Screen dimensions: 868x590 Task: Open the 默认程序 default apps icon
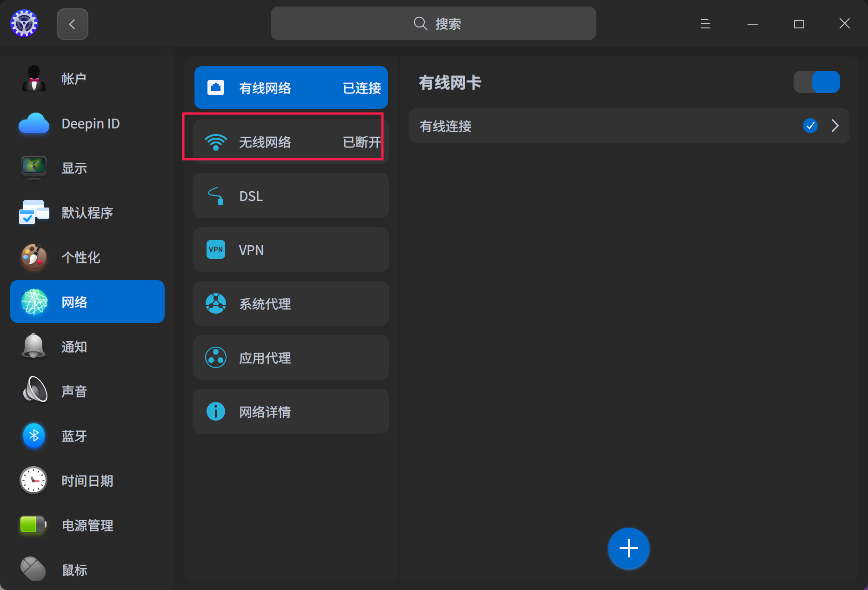[x=34, y=213]
